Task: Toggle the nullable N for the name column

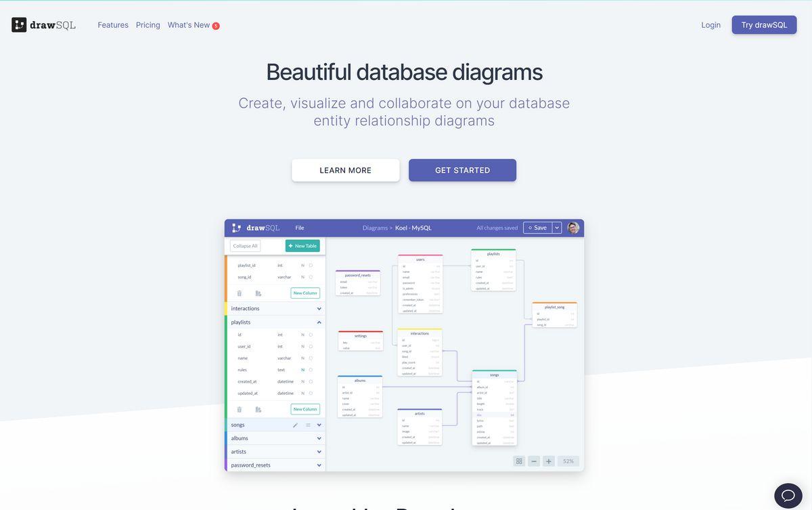Action: pos(302,358)
